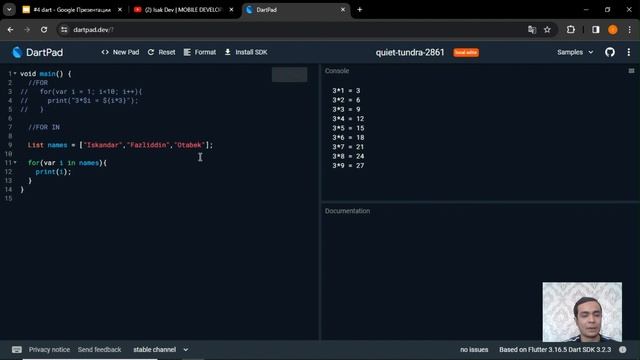Toggle the browser side panel icon

tap(596, 30)
